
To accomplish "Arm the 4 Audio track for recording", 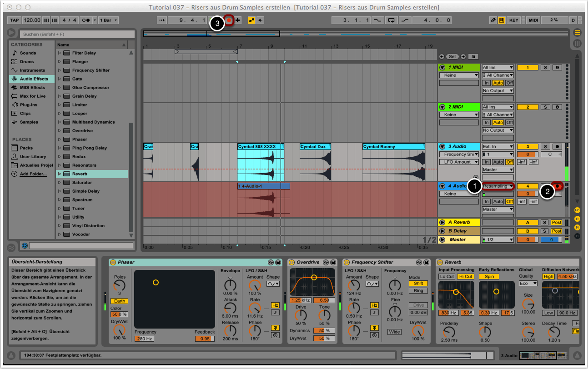I will pos(557,186).
